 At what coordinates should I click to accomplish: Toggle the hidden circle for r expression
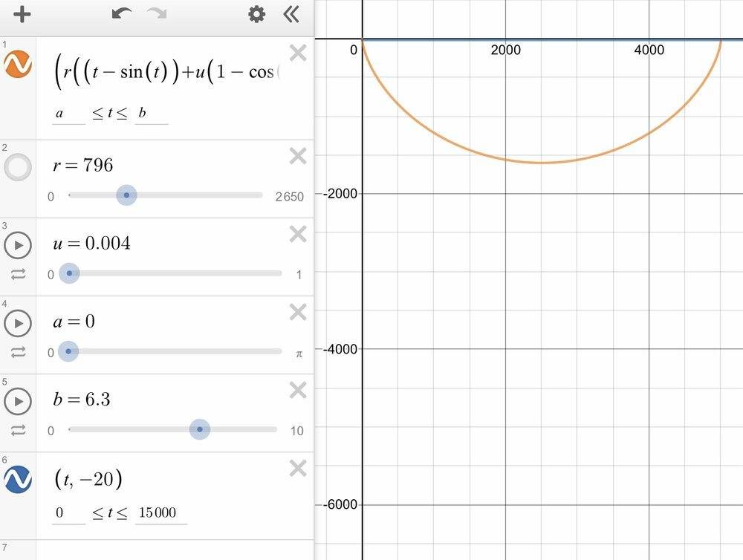point(18,168)
